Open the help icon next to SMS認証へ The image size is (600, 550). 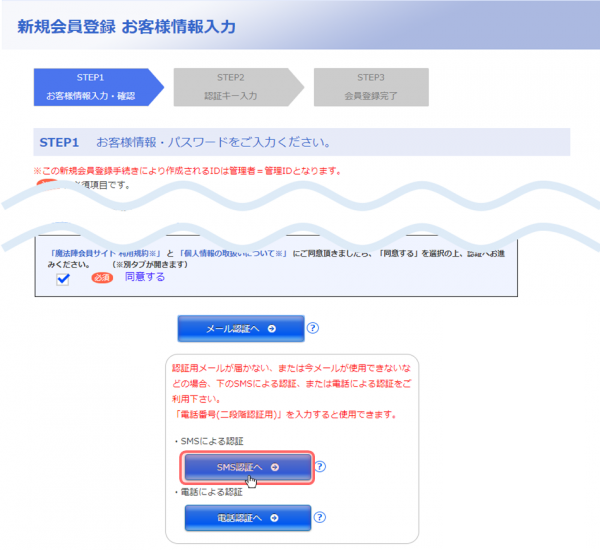[x=321, y=467]
